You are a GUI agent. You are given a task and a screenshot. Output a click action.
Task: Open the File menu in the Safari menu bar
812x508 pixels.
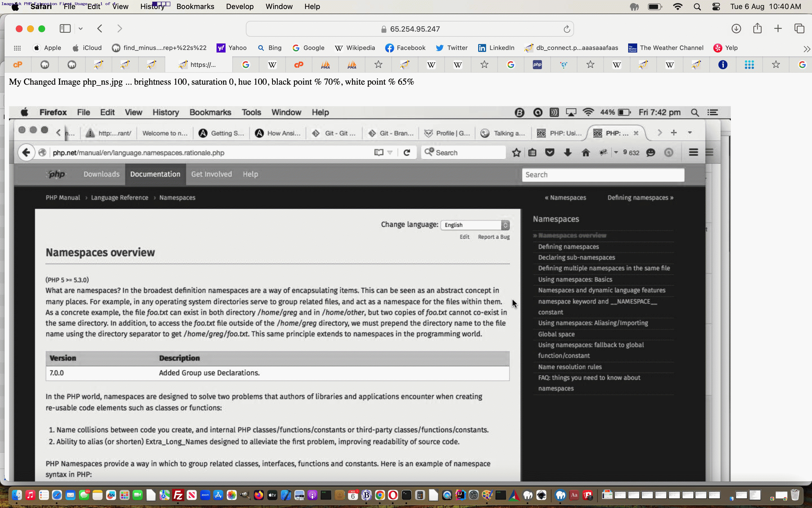69,6
